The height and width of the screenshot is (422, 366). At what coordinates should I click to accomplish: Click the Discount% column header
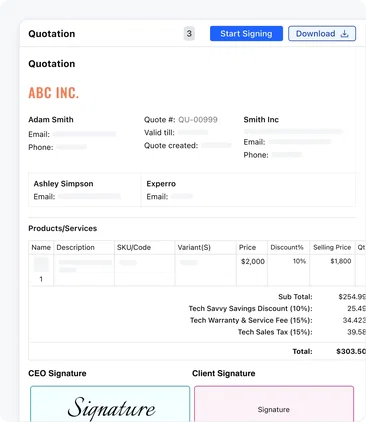(287, 247)
